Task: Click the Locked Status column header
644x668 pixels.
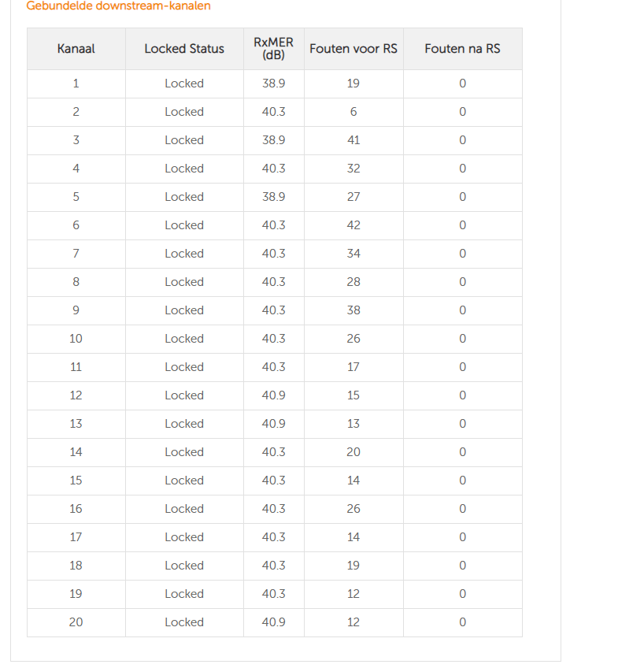Action: point(184,49)
